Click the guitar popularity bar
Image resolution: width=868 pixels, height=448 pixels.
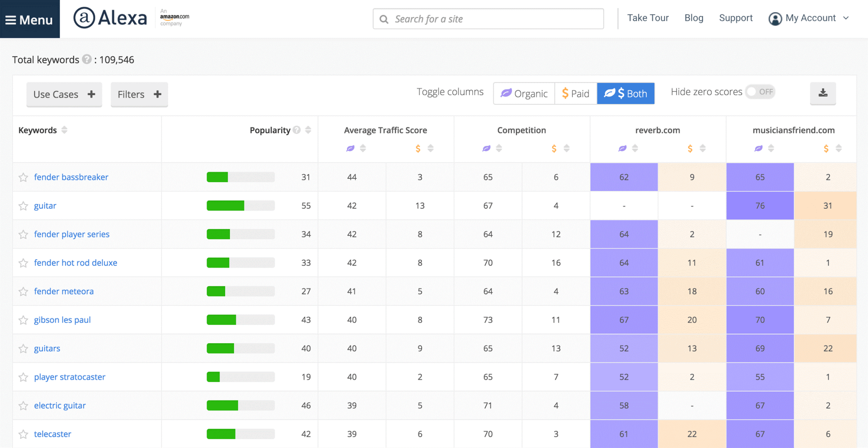coord(241,205)
